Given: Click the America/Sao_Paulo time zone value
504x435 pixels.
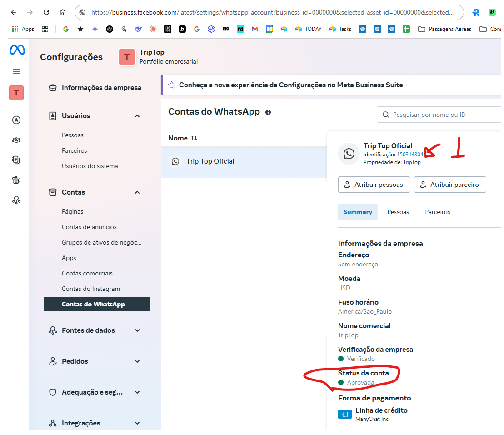Looking at the screenshot, I should pos(365,311).
